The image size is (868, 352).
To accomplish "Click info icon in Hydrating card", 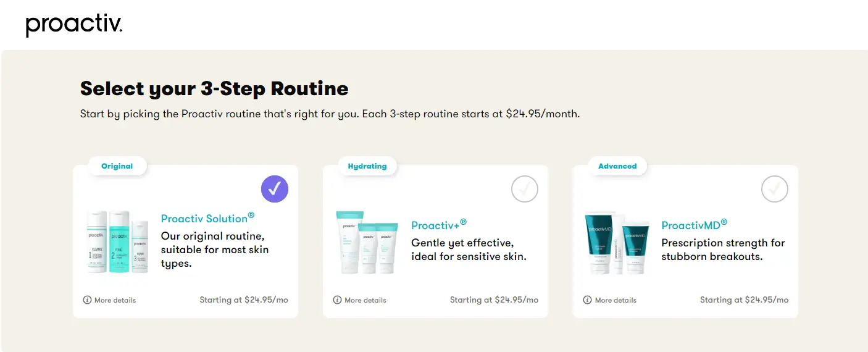I will pyautogui.click(x=337, y=300).
